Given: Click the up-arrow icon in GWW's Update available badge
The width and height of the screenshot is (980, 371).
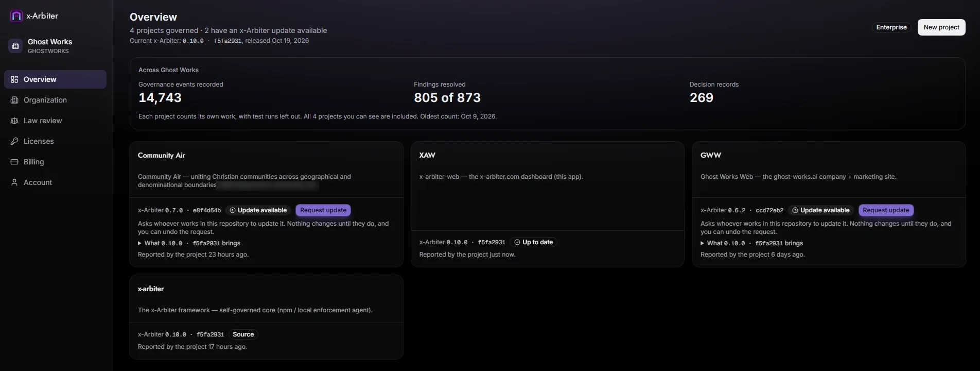Looking at the screenshot, I should point(795,210).
